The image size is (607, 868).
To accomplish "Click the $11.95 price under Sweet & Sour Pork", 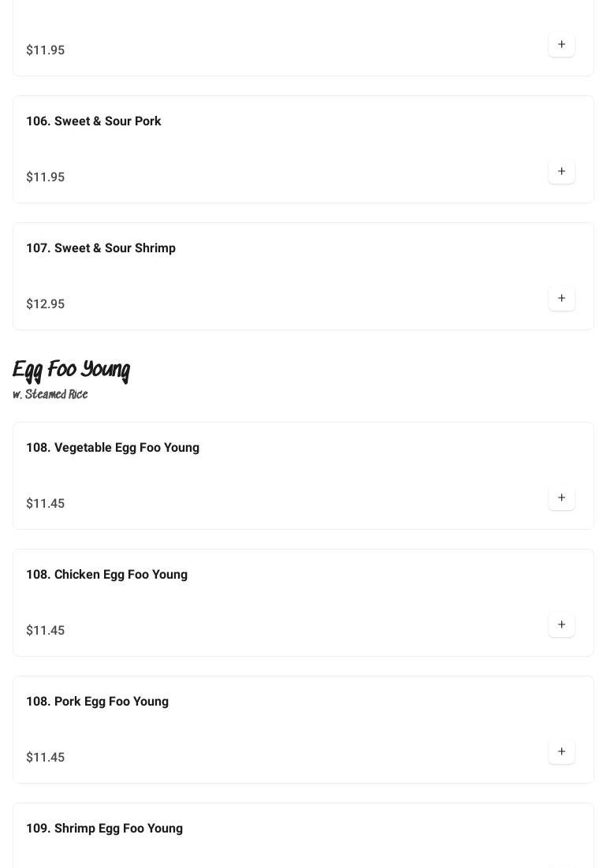I will coord(45,177).
